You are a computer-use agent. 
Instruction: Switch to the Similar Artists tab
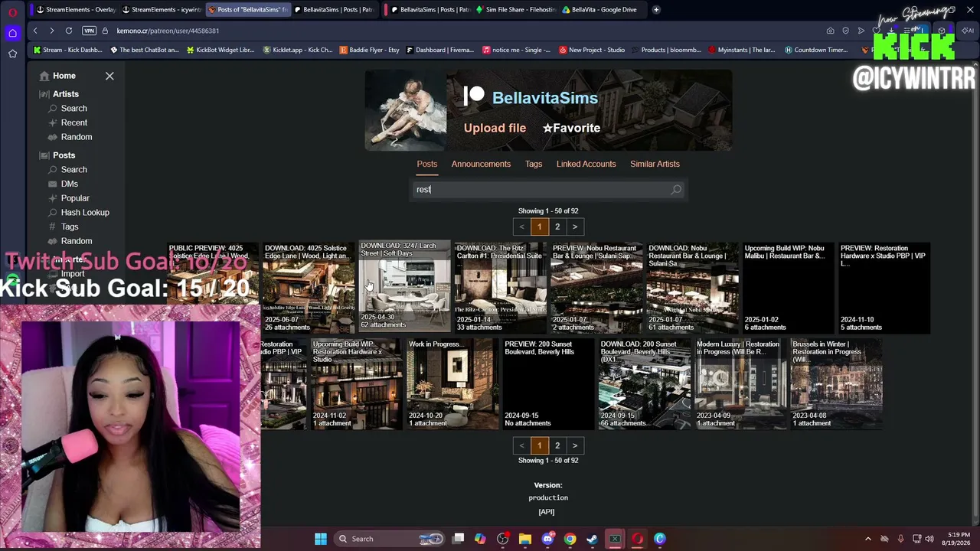pos(655,164)
